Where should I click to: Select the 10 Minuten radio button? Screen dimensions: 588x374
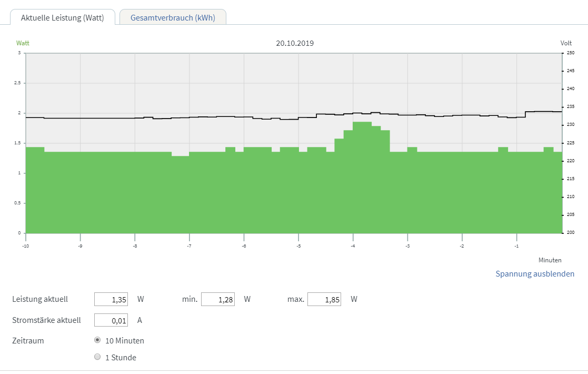tap(97, 340)
